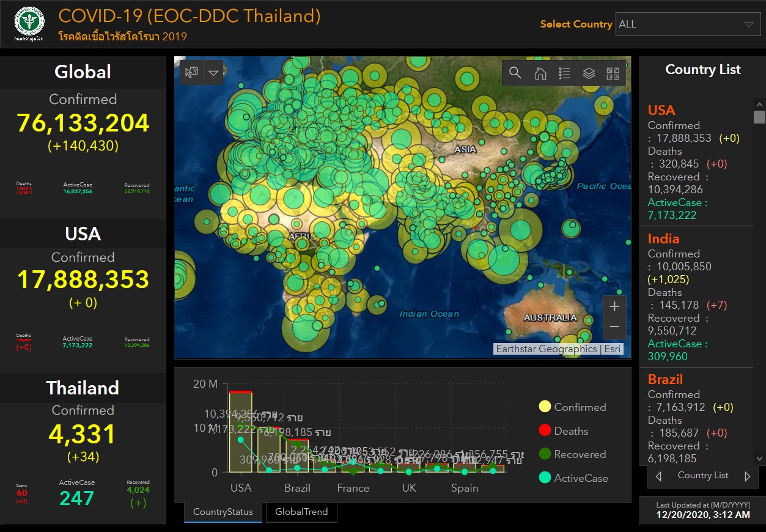
Task: Select the CountryStatus tab
Action: click(223, 512)
